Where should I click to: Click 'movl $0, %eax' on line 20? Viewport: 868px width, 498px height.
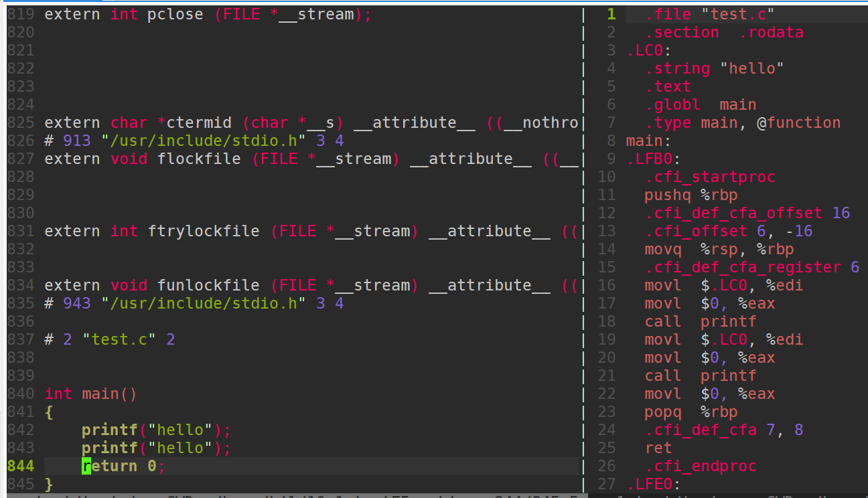[710, 357]
